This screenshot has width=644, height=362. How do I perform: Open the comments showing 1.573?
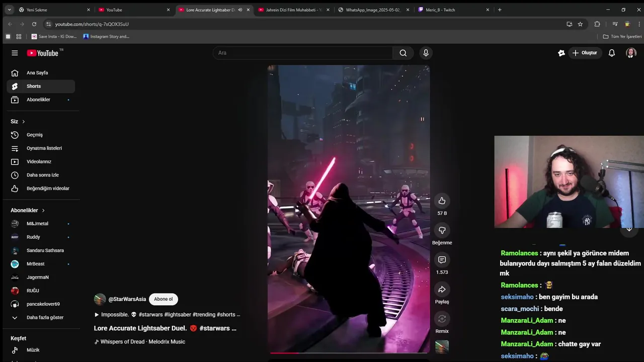click(442, 260)
